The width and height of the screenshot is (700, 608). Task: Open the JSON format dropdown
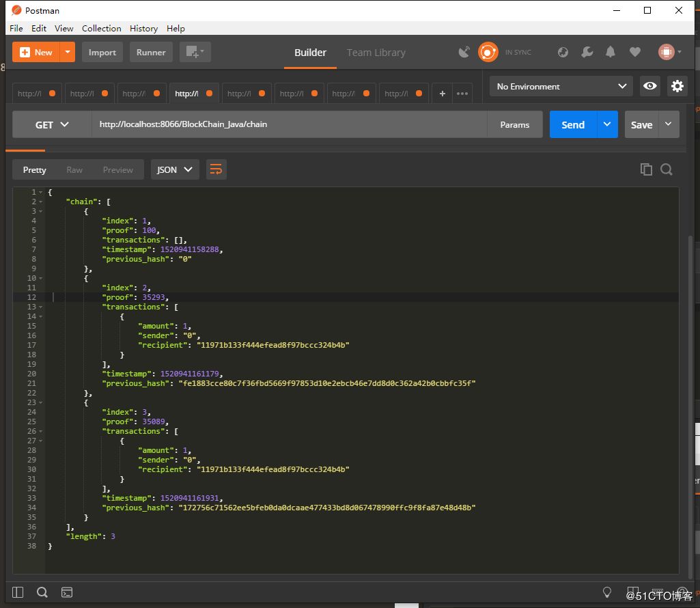coord(174,170)
